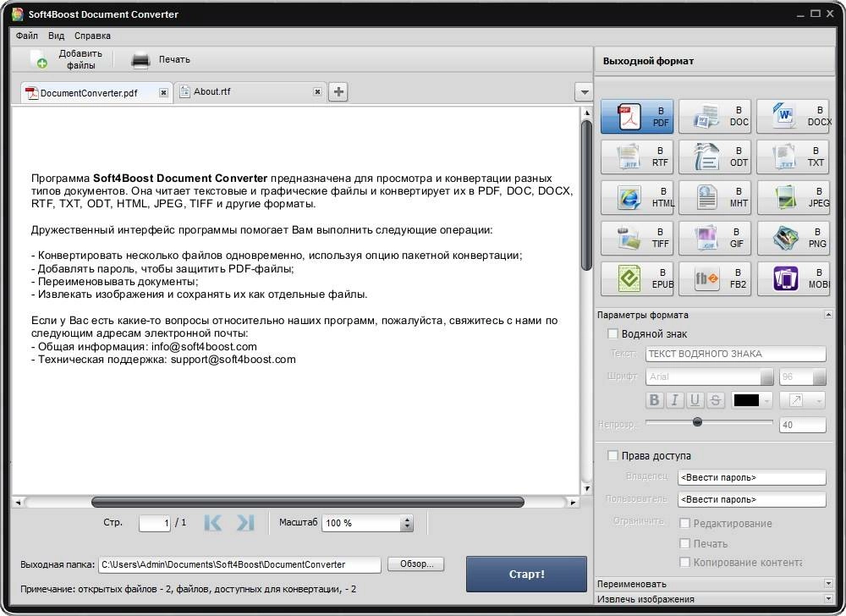Click the horizontal scrollbar thumb
Image resolution: width=846 pixels, height=616 pixels.
point(308,502)
